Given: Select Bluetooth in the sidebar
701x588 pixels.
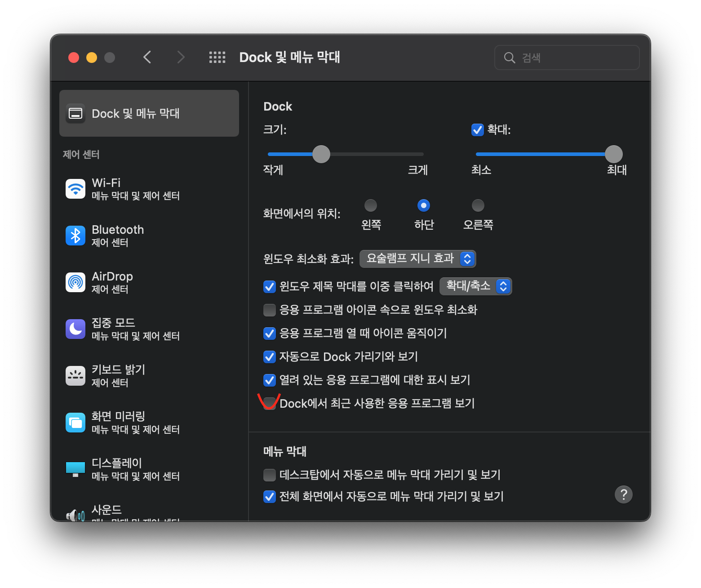Looking at the screenshot, I should click(x=149, y=236).
